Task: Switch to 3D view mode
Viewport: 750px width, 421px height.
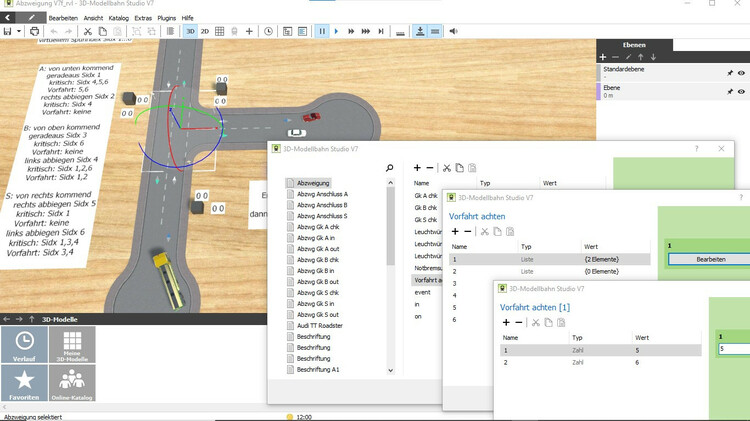Action: click(190, 32)
